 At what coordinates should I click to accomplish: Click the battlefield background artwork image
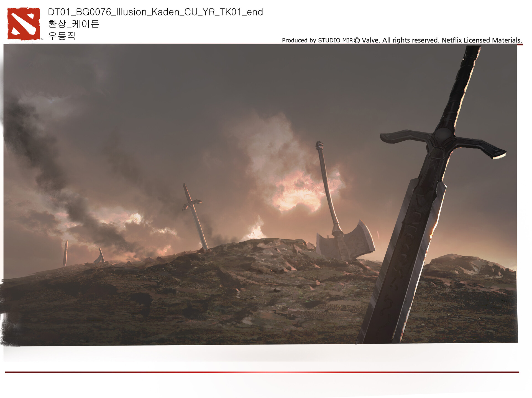pos(260,195)
